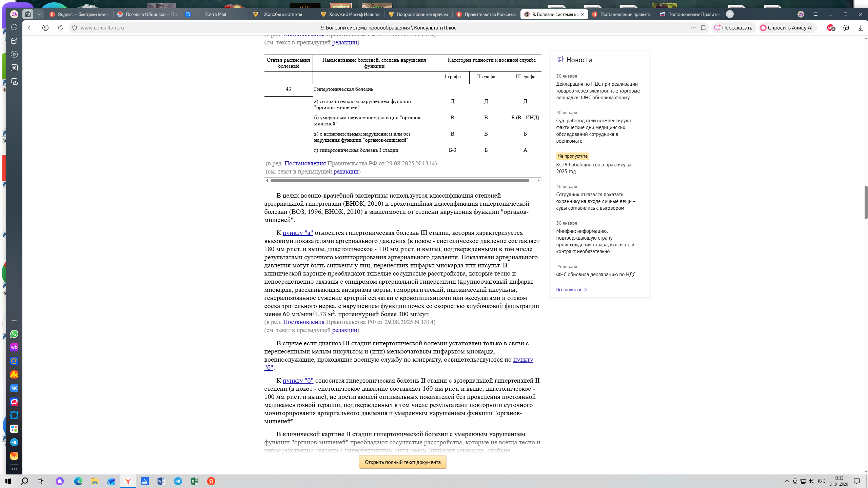Bookmark this page with bookmark icon

(x=703, y=28)
